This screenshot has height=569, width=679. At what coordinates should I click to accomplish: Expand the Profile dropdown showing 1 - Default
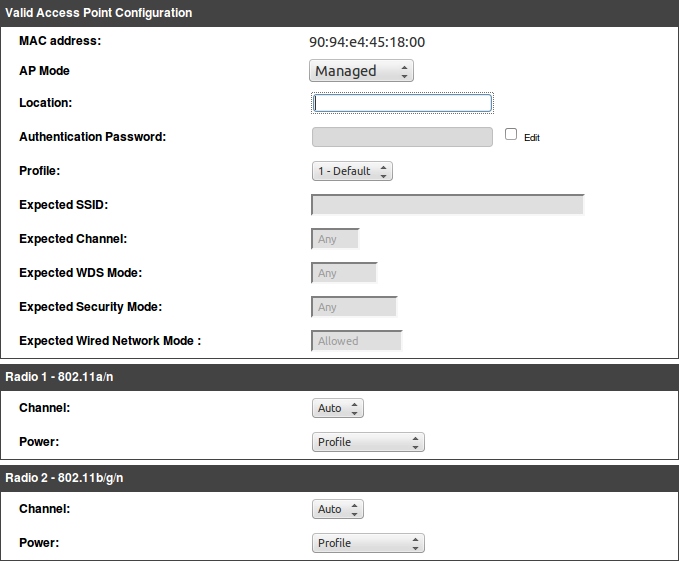[352, 171]
